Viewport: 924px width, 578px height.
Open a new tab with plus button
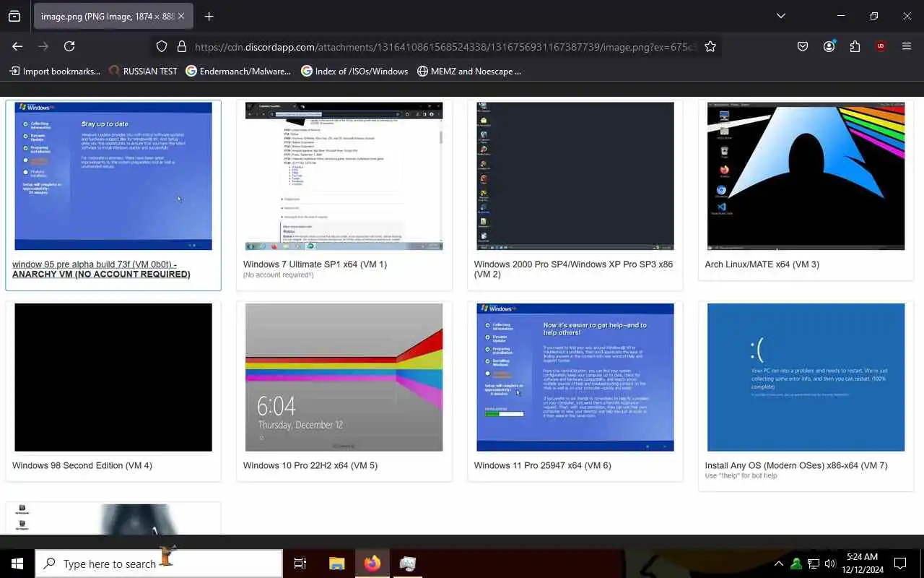(209, 16)
